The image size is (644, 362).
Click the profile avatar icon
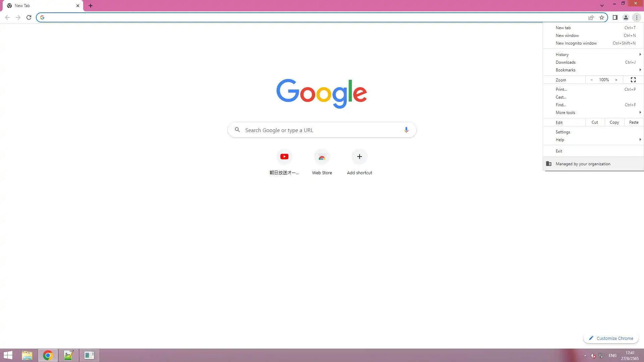pyautogui.click(x=626, y=17)
